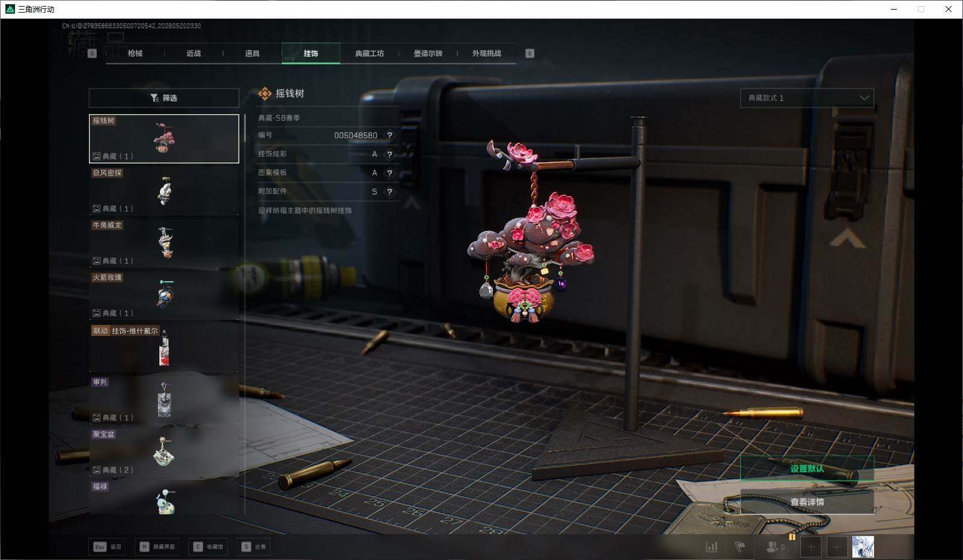Go to the 道具 tab
Image resolution: width=963 pixels, height=560 pixels.
[x=252, y=53]
